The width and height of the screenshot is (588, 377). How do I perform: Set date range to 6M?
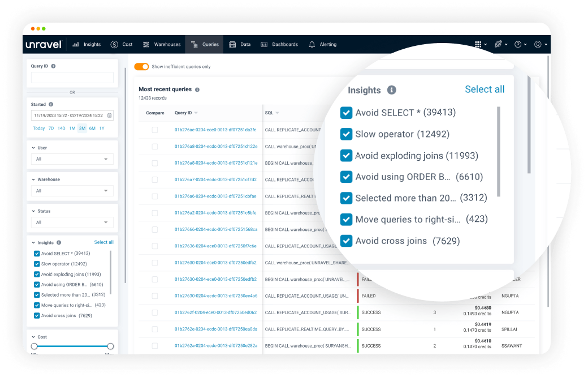click(92, 128)
